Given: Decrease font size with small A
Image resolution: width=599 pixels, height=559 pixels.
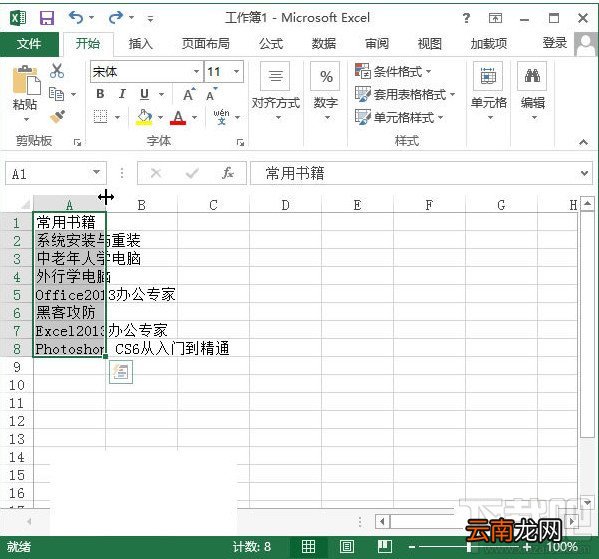Looking at the screenshot, I should click(x=211, y=94).
